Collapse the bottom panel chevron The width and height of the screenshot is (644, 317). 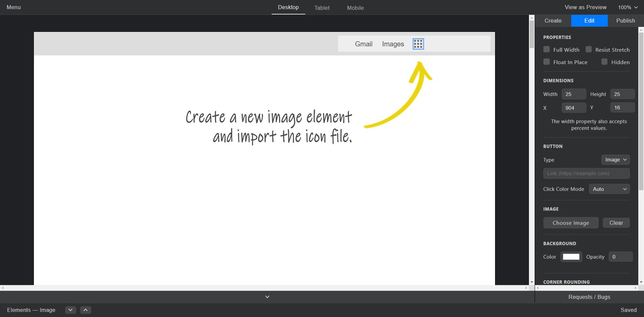tap(267, 297)
